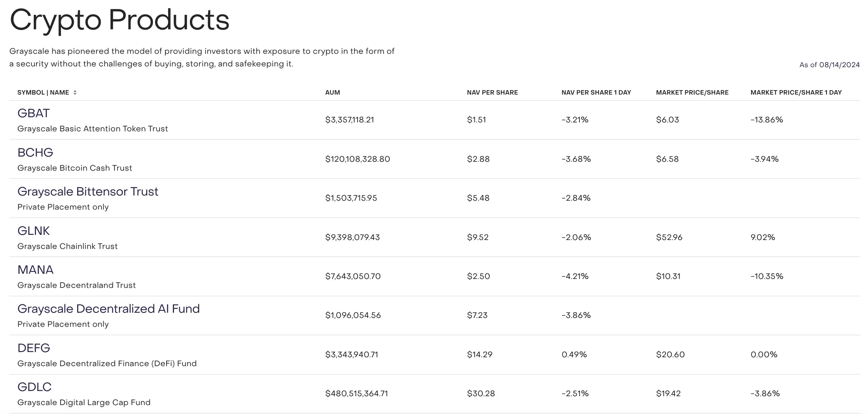The height and width of the screenshot is (414, 868).
Task: Click the NAV Per Share 1 Day header
Action: click(x=596, y=92)
